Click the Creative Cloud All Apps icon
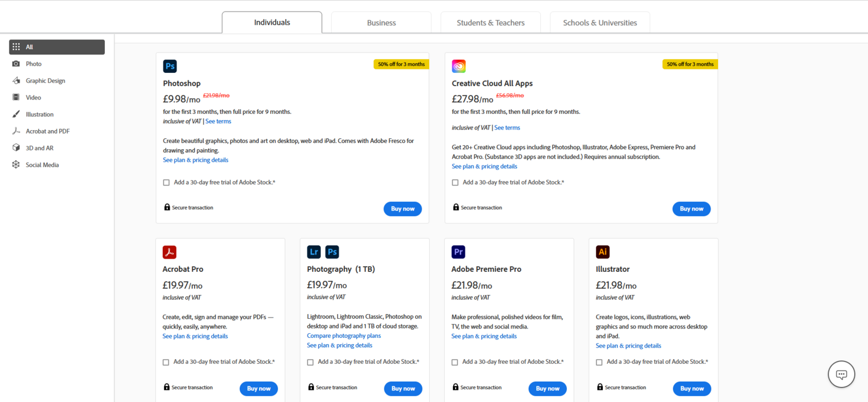The width and height of the screenshot is (868, 402). tap(459, 66)
